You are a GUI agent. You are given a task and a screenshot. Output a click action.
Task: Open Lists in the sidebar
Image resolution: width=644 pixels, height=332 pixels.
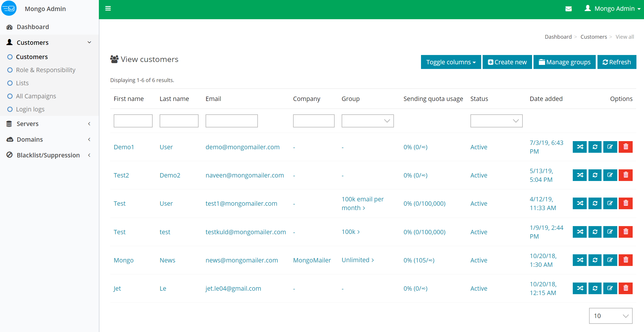coord(22,83)
